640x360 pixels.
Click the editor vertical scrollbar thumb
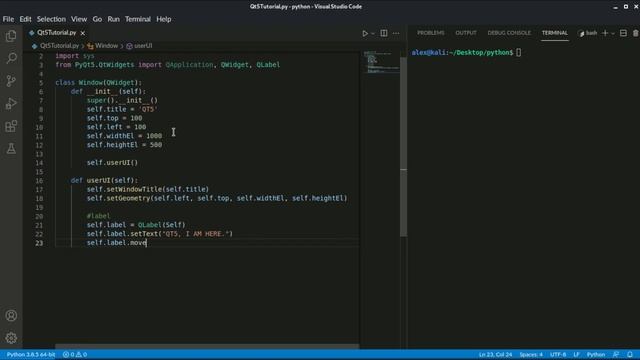[403, 147]
